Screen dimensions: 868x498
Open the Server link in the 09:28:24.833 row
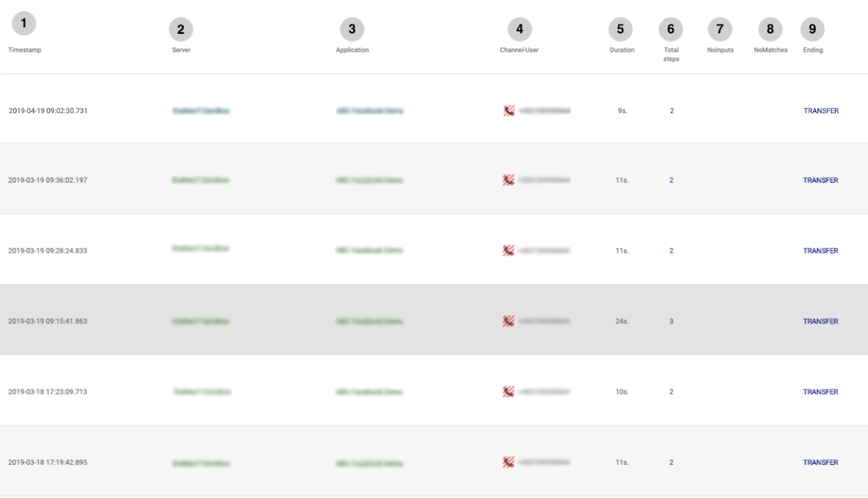[200, 248]
